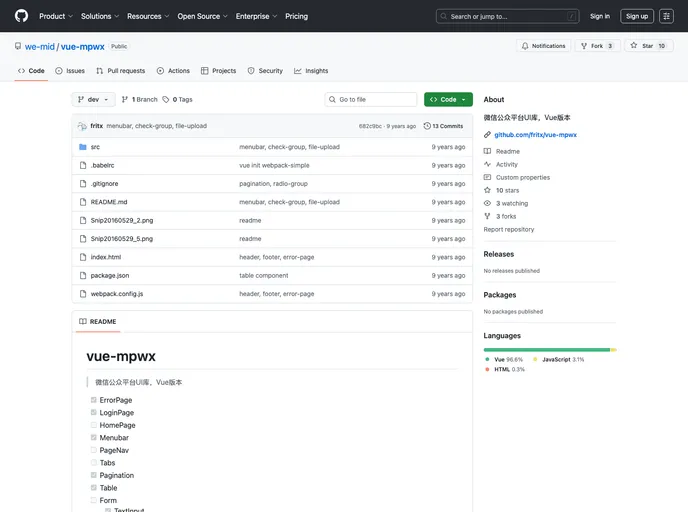
Task: Click the Sign in link
Action: (599, 16)
